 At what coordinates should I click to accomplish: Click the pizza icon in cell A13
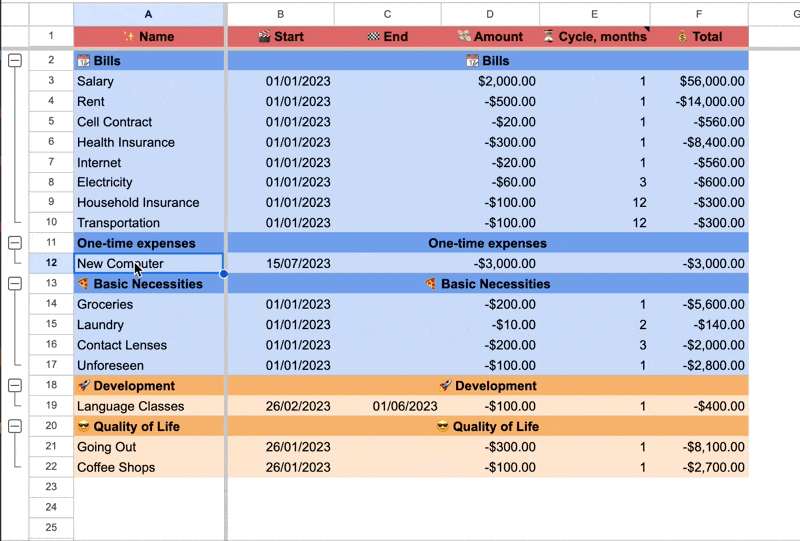tap(84, 284)
